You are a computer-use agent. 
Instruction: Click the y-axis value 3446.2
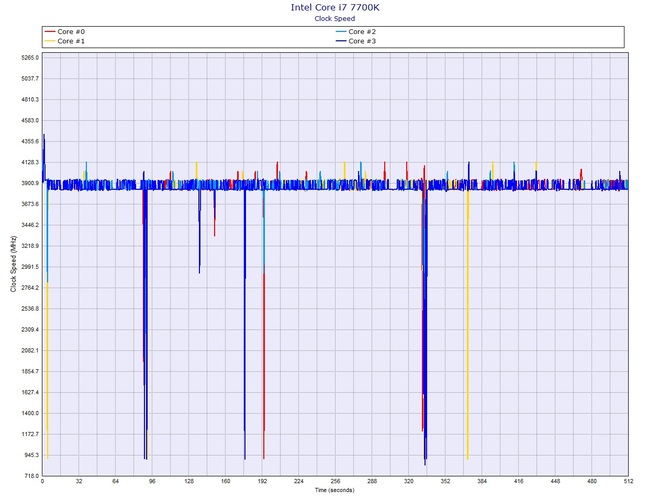30,225
